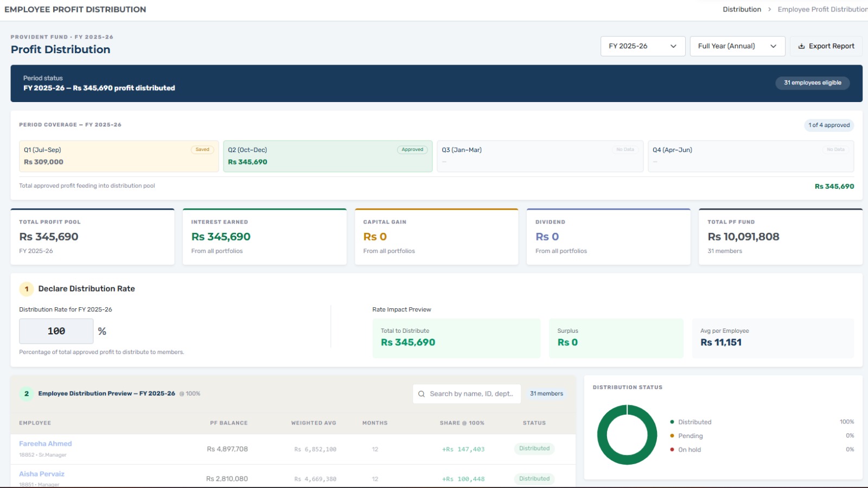Click the PF Balance column header
The width and height of the screenshot is (868, 488).
(229, 423)
